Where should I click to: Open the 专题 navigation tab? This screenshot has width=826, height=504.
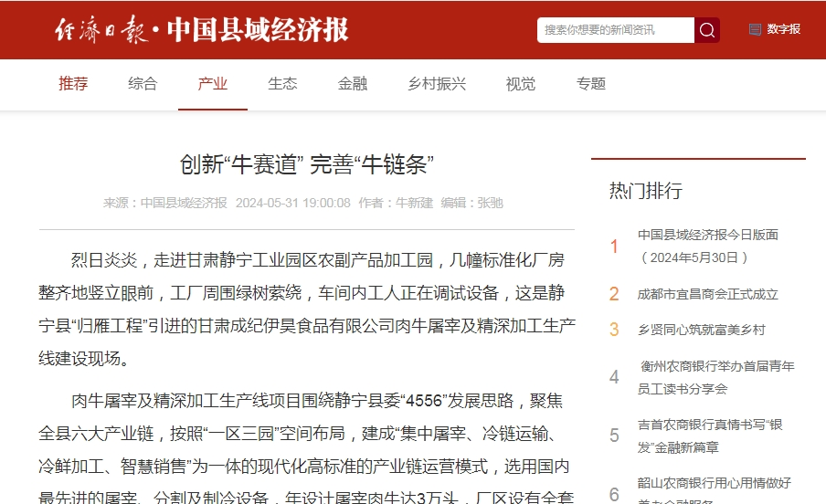point(590,84)
